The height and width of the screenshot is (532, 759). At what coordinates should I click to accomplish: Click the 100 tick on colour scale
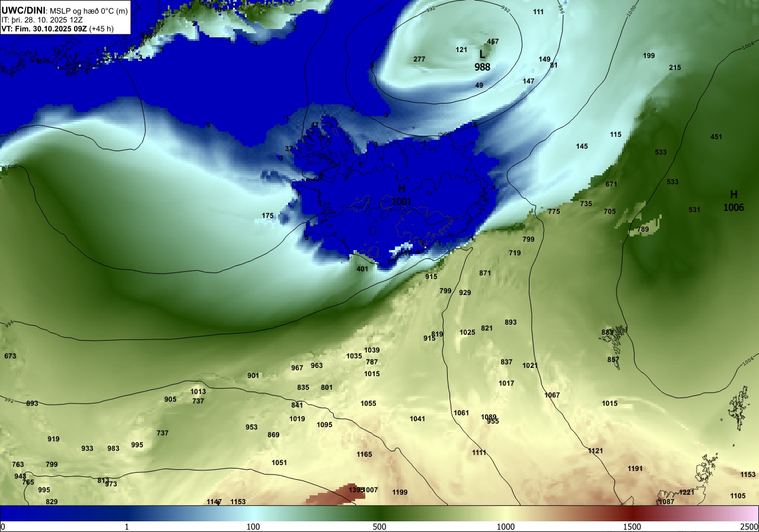coord(253,527)
